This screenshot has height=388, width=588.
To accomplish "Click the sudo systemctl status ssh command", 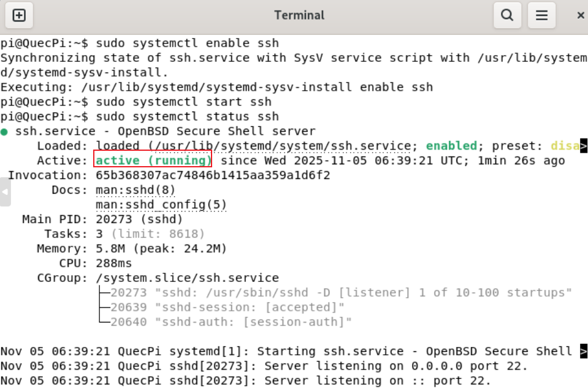I will click(187, 116).
